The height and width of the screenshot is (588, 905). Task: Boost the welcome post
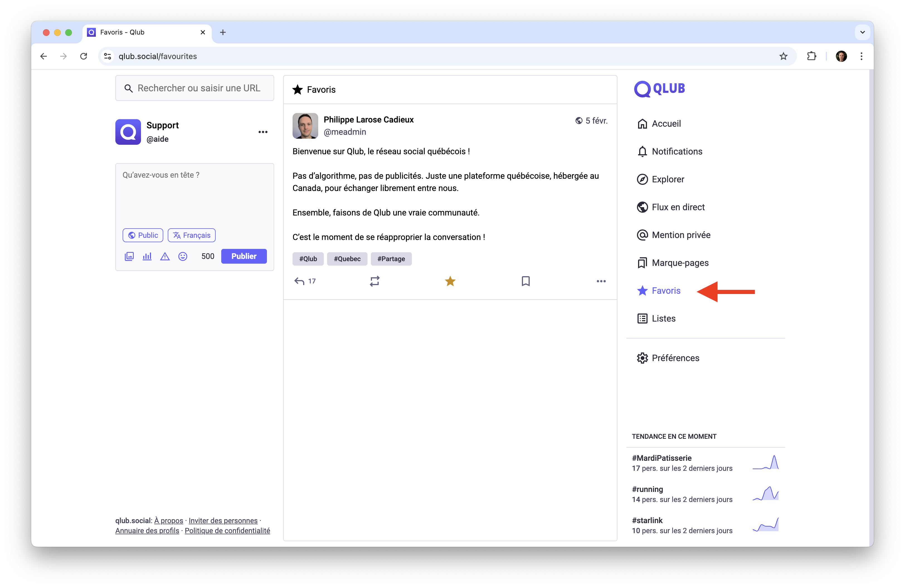click(x=374, y=281)
